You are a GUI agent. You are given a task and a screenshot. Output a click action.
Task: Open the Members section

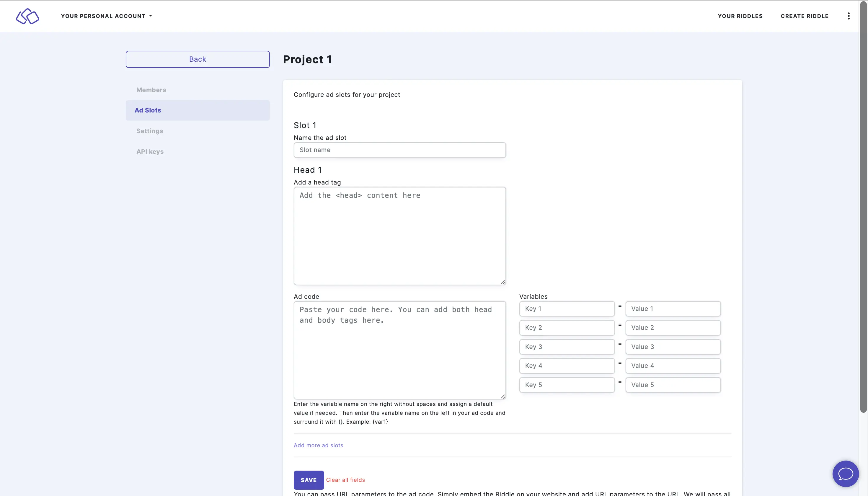coord(151,90)
